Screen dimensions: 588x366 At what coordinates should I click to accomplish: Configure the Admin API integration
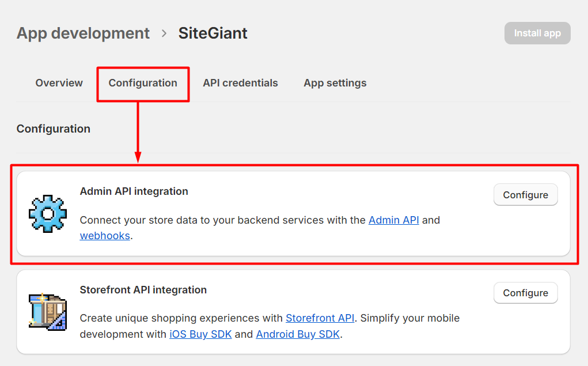coord(525,195)
